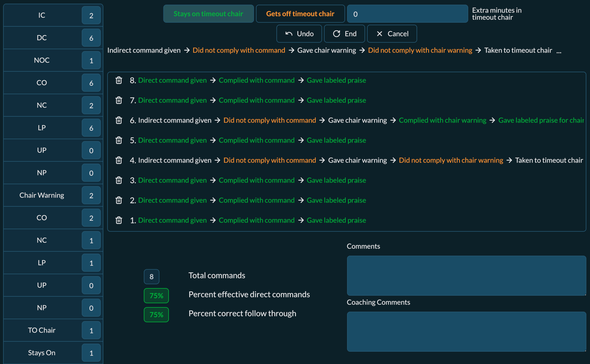The height and width of the screenshot is (364, 590).
Task: Click the 75% badge for effective direct commands
Action: coord(156,296)
